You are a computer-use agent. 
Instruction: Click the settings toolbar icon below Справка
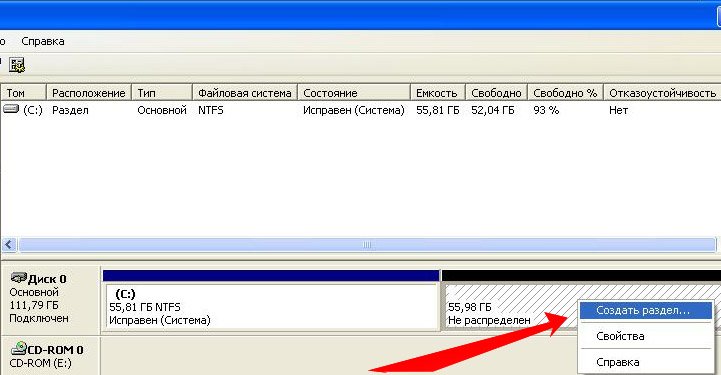coord(17,65)
